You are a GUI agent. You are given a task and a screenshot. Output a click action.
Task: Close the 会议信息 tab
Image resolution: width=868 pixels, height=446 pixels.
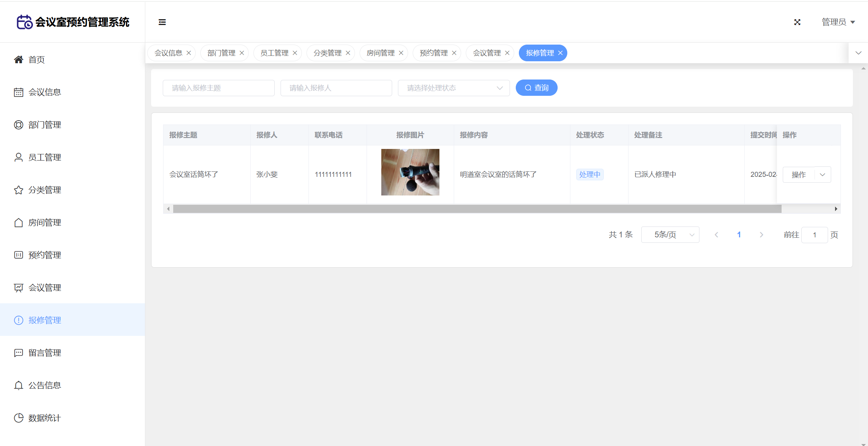point(189,53)
